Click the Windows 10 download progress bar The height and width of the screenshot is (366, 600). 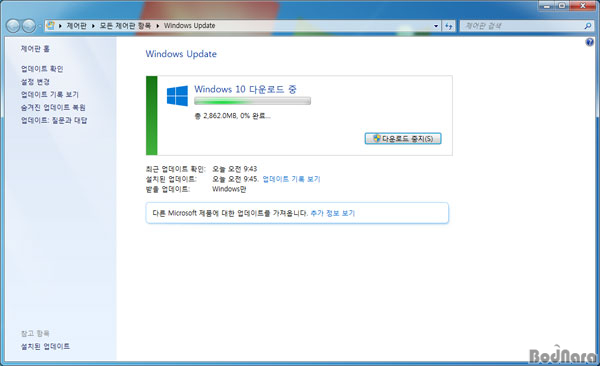252,101
